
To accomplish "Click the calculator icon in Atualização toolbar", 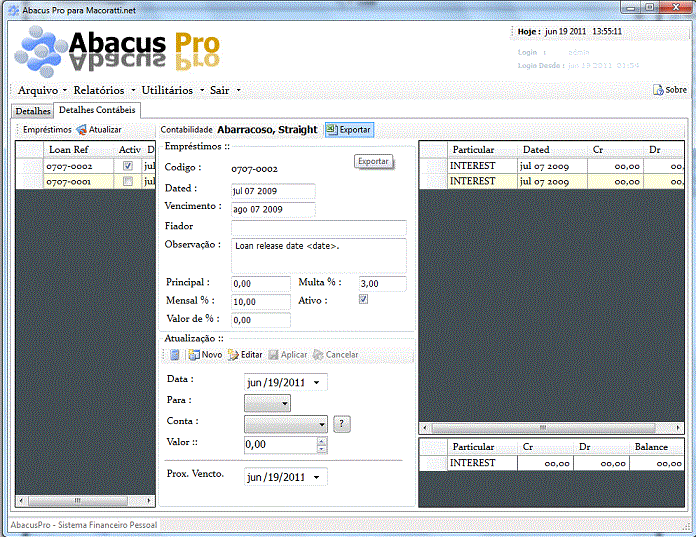I will [175, 355].
